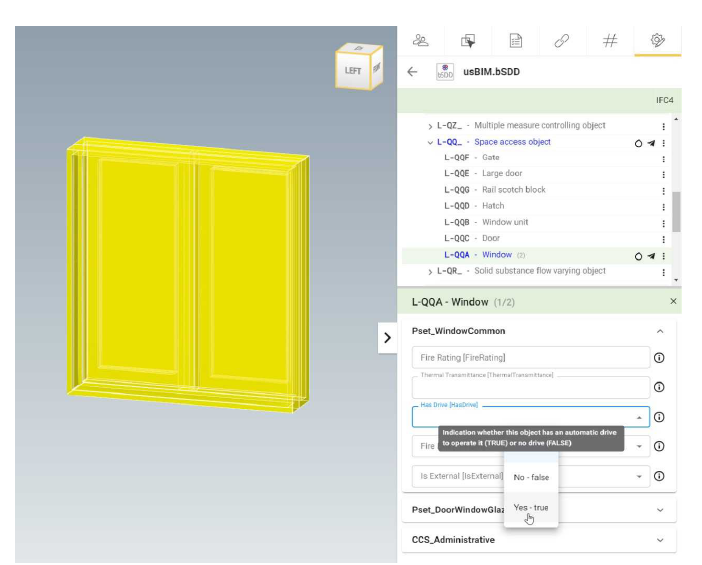The width and height of the screenshot is (702, 565).
Task: Open the hashtag tab icon
Action: coord(610,41)
